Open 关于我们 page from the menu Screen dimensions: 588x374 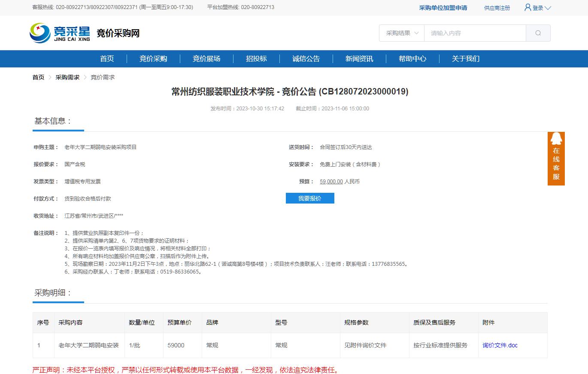[x=466, y=59]
